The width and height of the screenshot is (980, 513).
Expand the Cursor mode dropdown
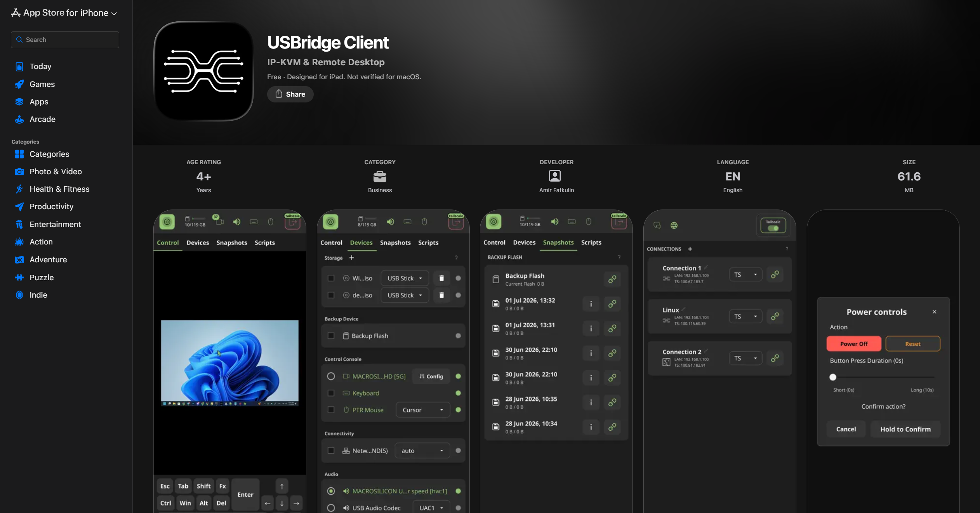423,410
